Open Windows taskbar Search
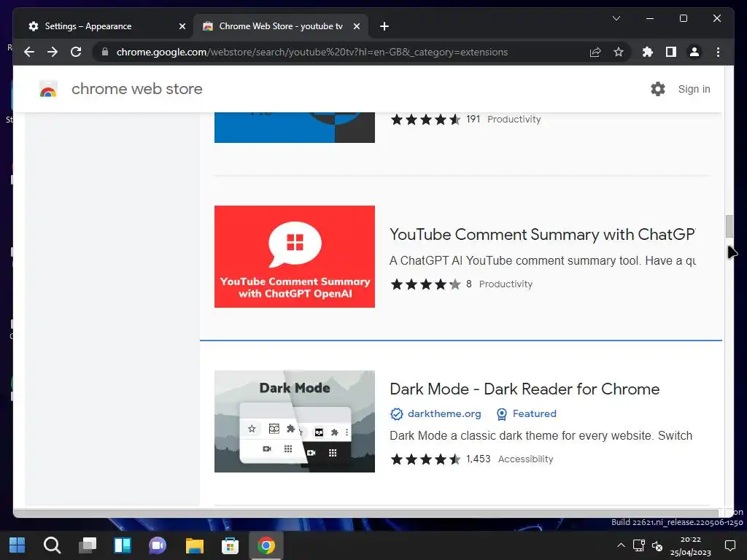Image resolution: width=747 pixels, height=560 pixels. (x=52, y=545)
